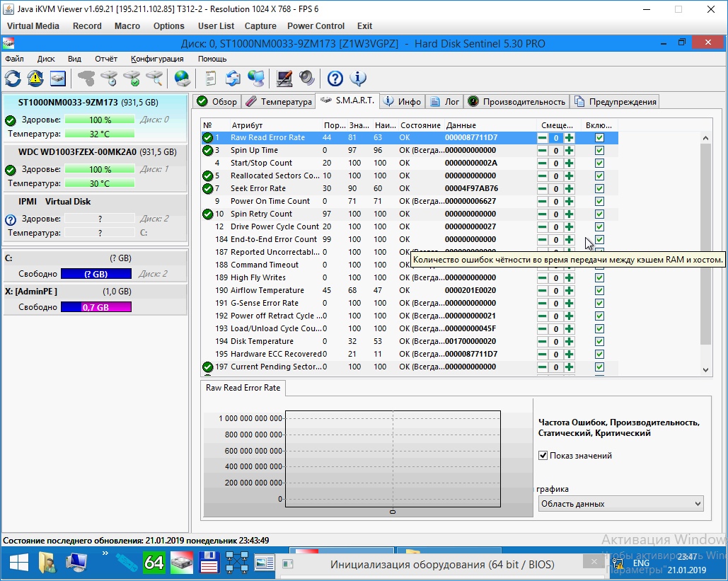Click the green 64 taskbar icon
The height and width of the screenshot is (581, 728).
click(154, 563)
